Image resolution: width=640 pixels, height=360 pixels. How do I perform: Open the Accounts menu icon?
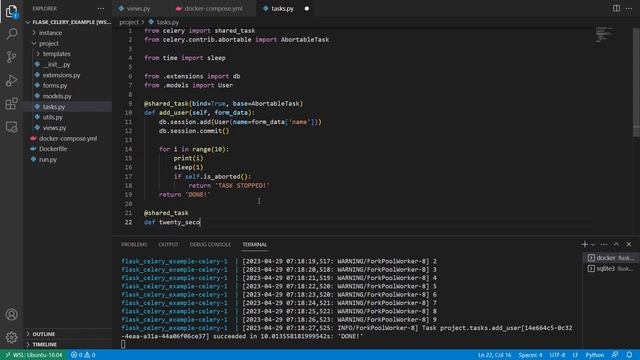point(11,314)
